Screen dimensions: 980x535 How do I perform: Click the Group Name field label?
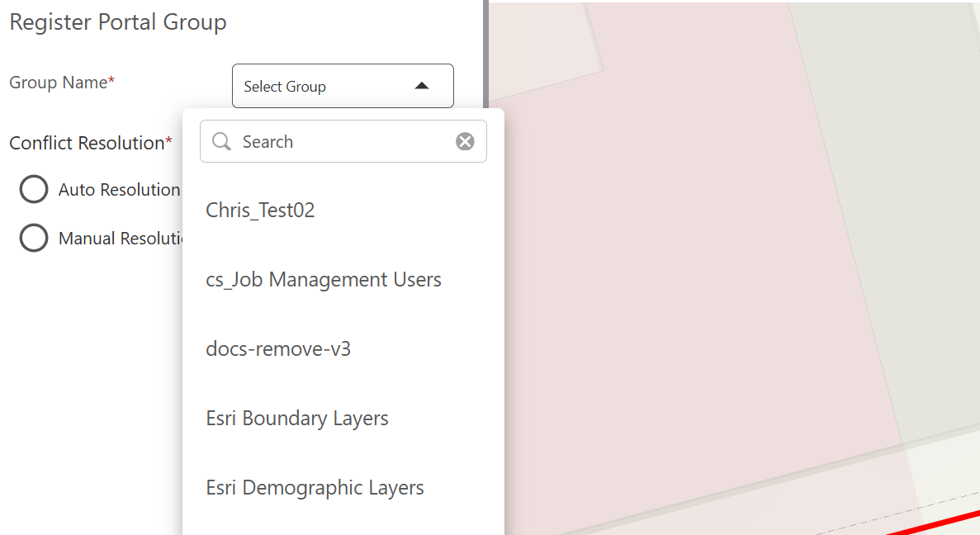click(x=62, y=83)
